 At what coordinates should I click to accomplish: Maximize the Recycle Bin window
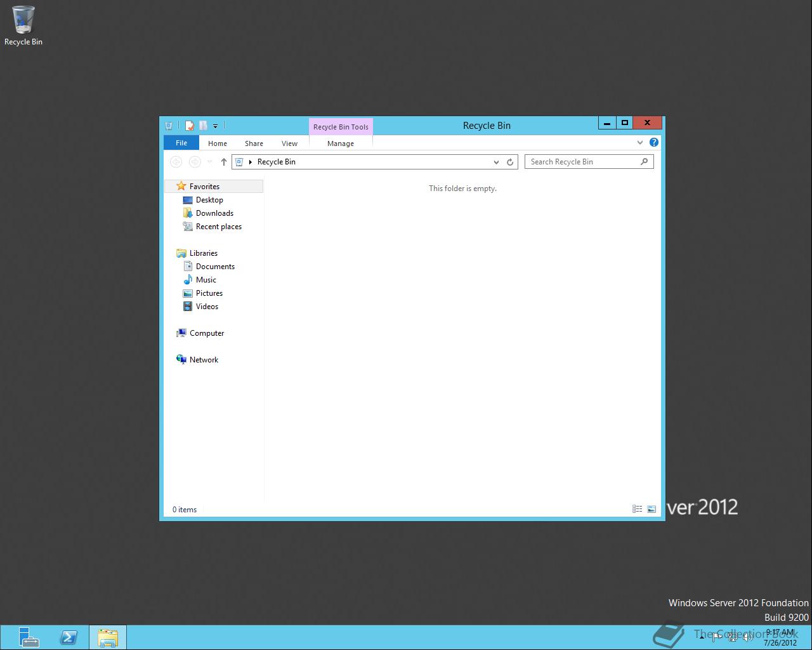click(624, 123)
